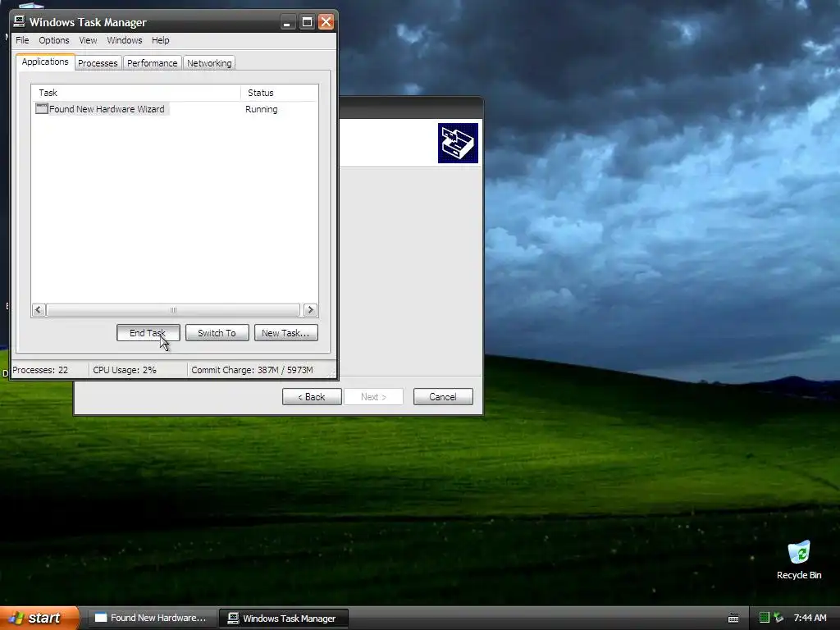Click the green network tray icon
The height and width of the screenshot is (630, 840).
pyautogui.click(x=764, y=618)
